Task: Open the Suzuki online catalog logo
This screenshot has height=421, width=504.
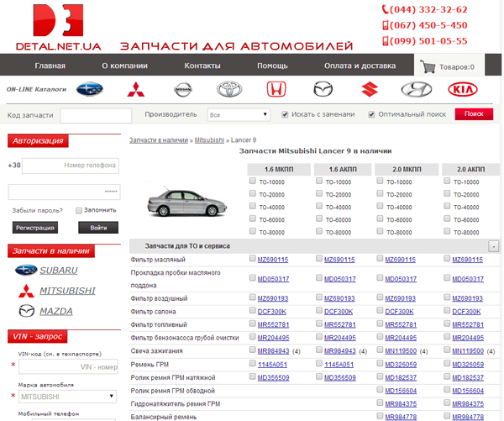Action: click(x=370, y=89)
